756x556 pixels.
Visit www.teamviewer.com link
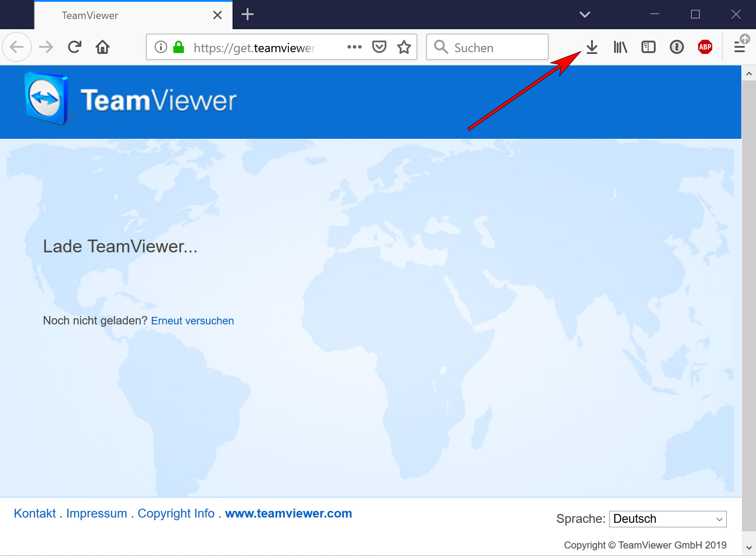(288, 514)
